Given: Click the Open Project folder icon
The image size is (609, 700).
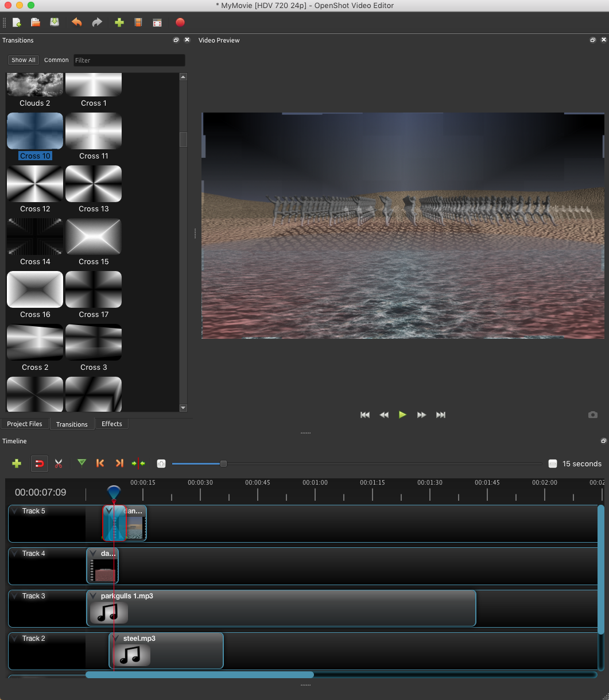Looking at the screenshot, I should (x=36, y=22).
